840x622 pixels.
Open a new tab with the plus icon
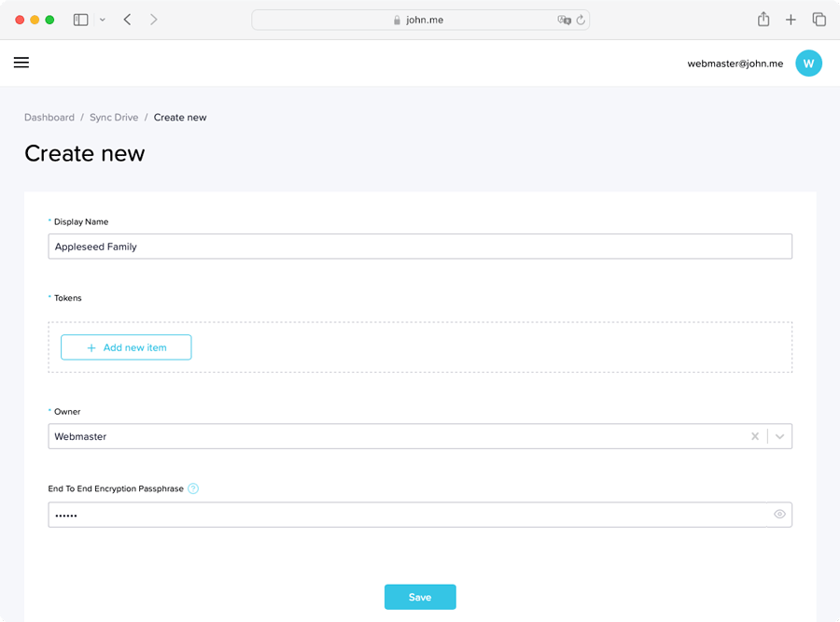(x=791, y=19)
